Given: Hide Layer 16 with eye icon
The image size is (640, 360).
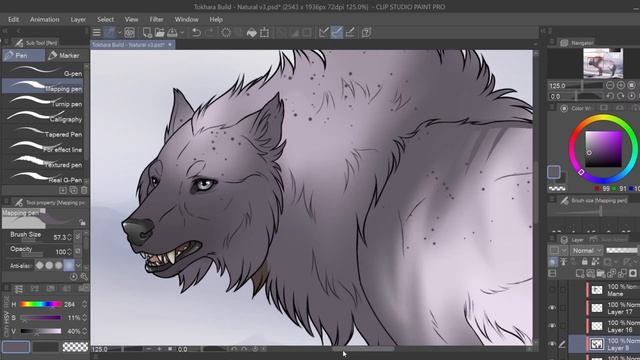Looking at the screenshot, I should (x=552, y=326).
